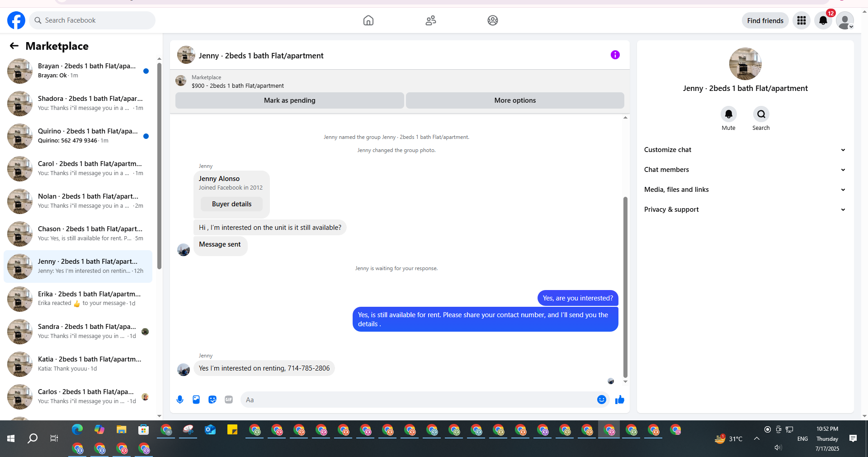Open Carol's conversation in the chat list
868x457 pixels.
[x=78, y=168]
